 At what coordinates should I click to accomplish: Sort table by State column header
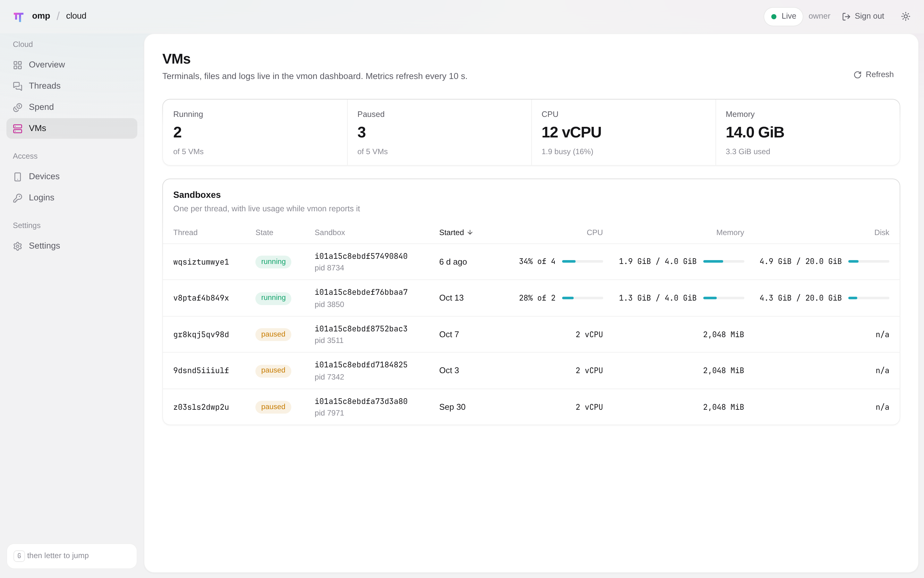pyautogui.click(x=264, y=232)
